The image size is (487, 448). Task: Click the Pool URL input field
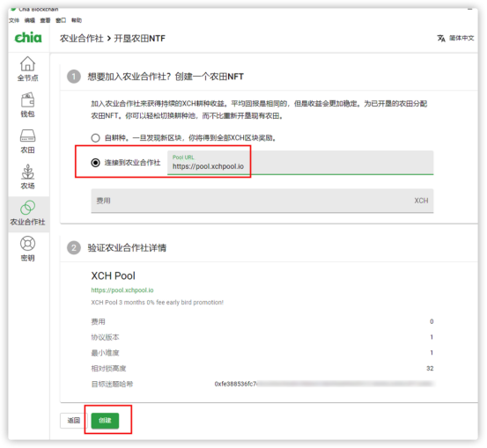[300, 163]
